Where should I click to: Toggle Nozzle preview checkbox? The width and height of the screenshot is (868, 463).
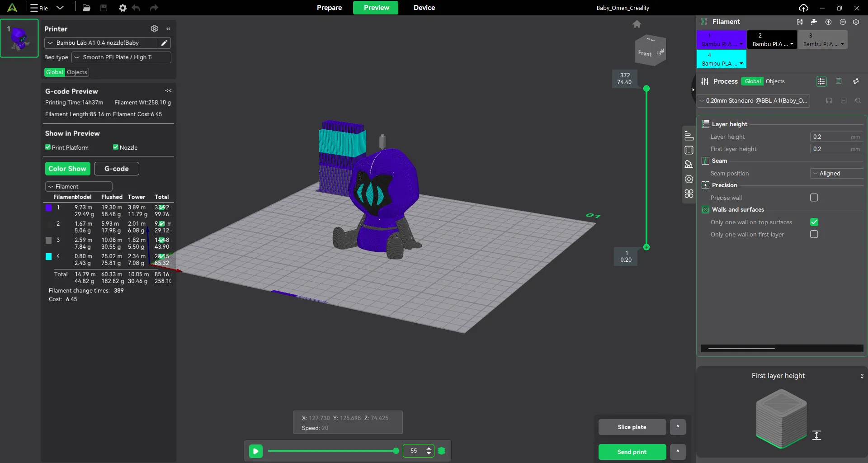point(116,147)
